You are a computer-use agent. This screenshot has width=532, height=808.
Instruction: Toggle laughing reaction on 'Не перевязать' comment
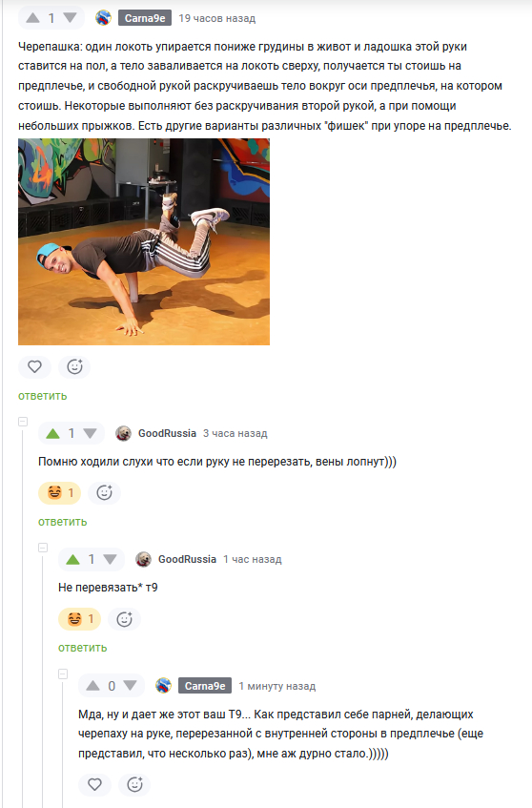point(80,619)
